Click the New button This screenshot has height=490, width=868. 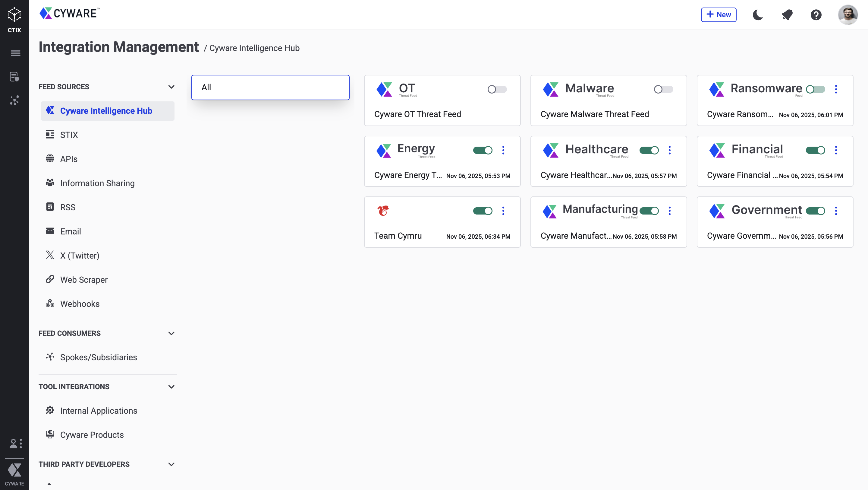pos(719,15)
